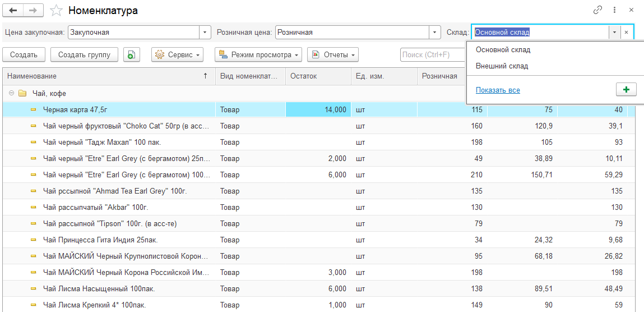
Task: Click the Розничная column header
Action: pos(442,76)
